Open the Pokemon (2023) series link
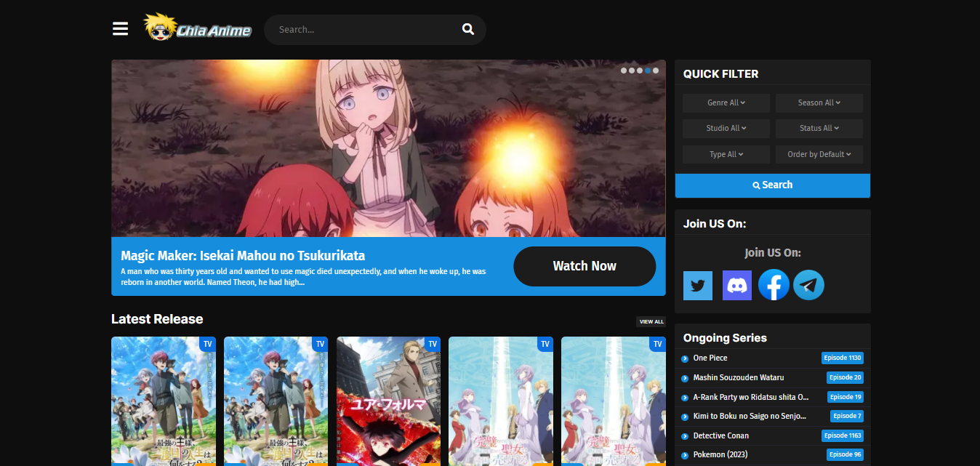Viewport: 980px width, 466px height. tap(720, 455)
